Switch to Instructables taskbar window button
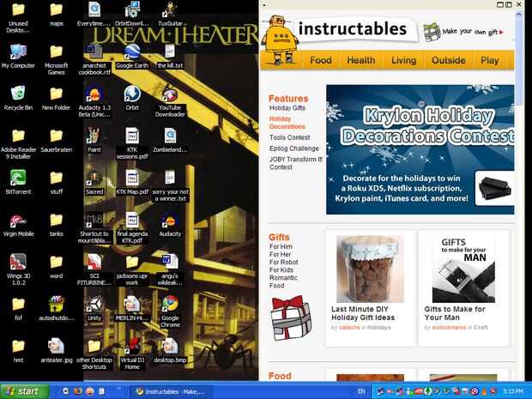The image size is (532, 399). click(x=172, y=391)
